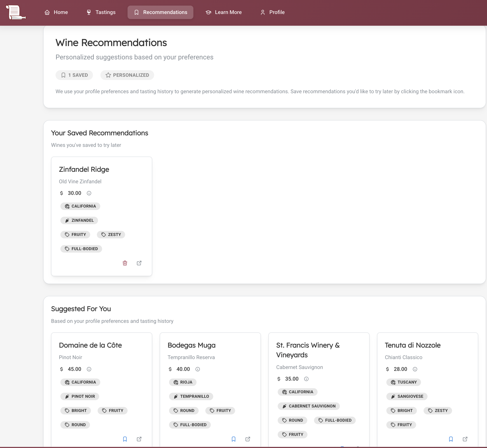487x448 pixels.
Task: Select the Zinfandel Ridge card title
Action: pyautogui.click(x=84, y=170)
